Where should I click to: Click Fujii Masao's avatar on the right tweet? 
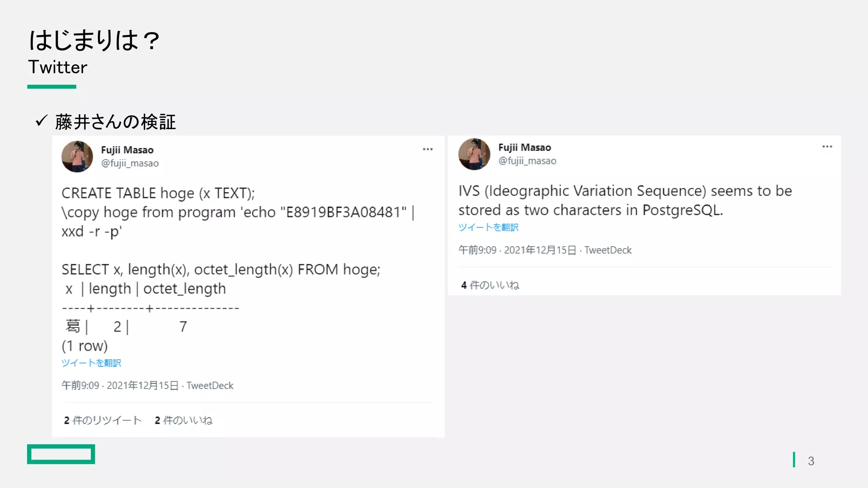474,154
